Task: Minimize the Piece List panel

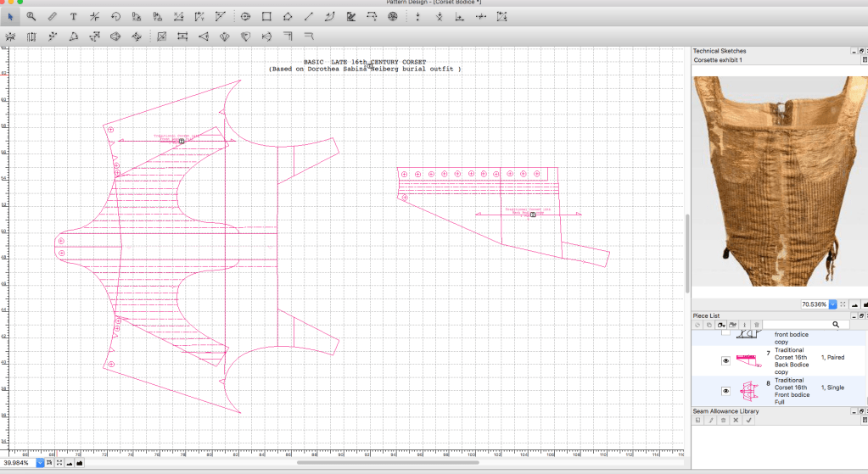Action: 854,315
